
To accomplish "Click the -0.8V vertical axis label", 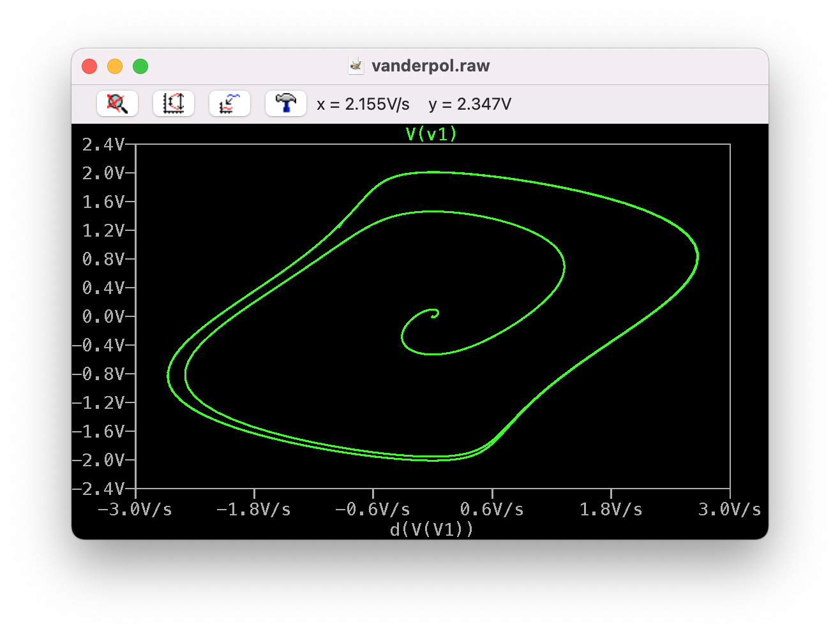I will 98,374.
